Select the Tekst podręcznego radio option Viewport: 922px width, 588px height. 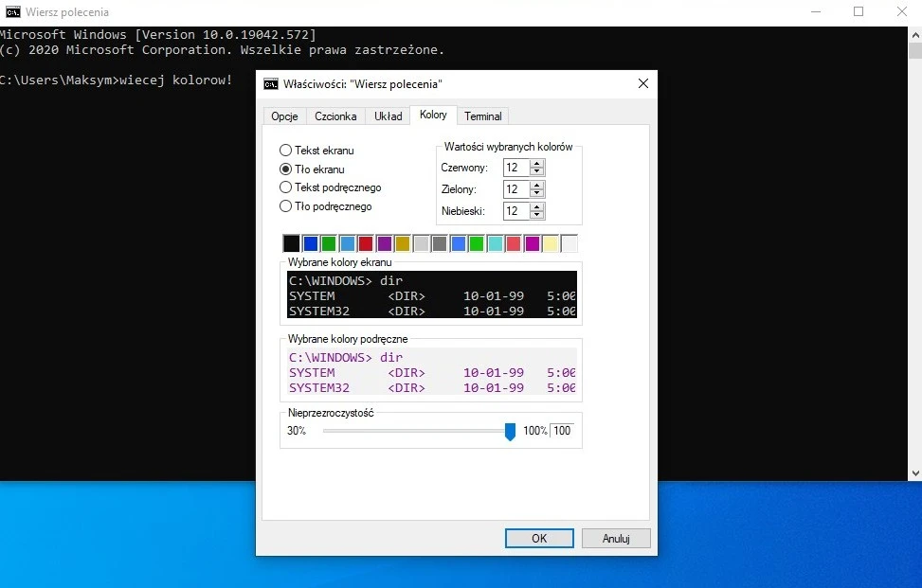tap(286, 187)
